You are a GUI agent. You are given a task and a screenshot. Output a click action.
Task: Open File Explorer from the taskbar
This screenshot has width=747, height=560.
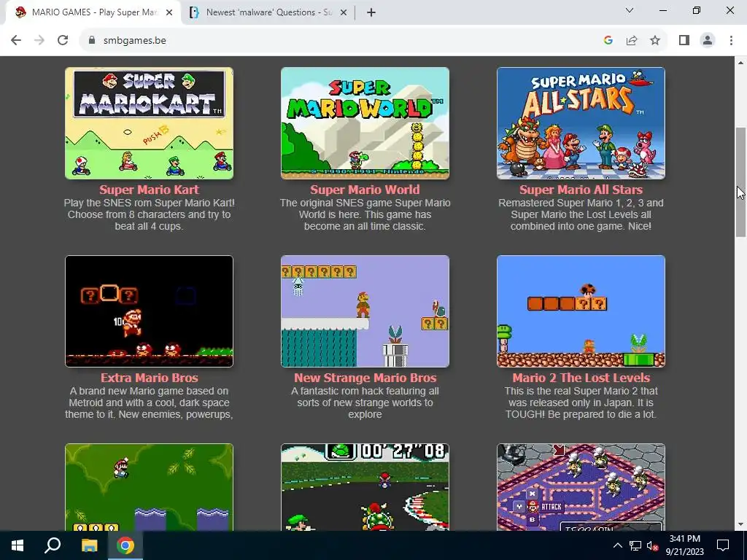(89, 545)
